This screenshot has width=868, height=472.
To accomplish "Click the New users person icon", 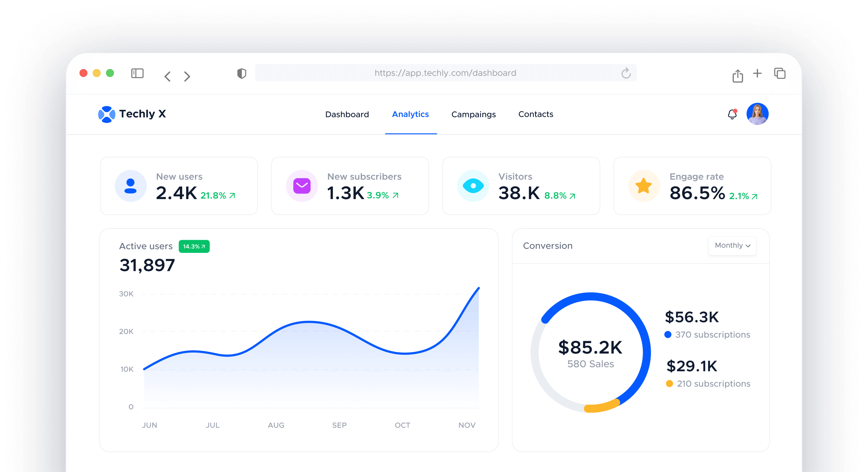I will pos(130,186).
